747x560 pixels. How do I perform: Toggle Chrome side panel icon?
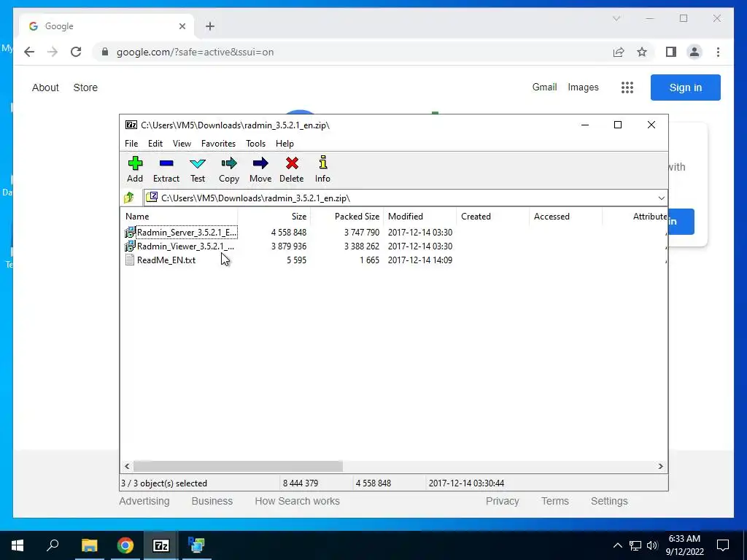(671, 52)
